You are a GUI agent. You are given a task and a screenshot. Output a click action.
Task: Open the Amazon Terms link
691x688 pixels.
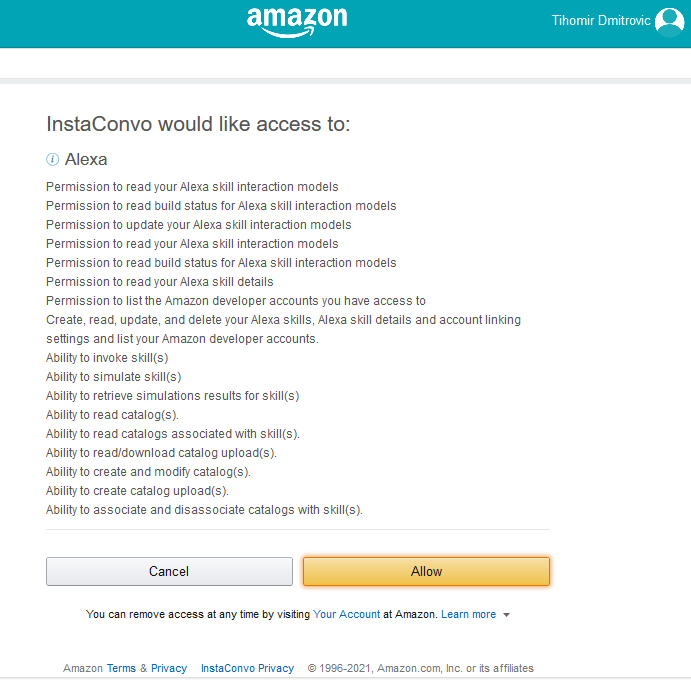pos(121,668)
